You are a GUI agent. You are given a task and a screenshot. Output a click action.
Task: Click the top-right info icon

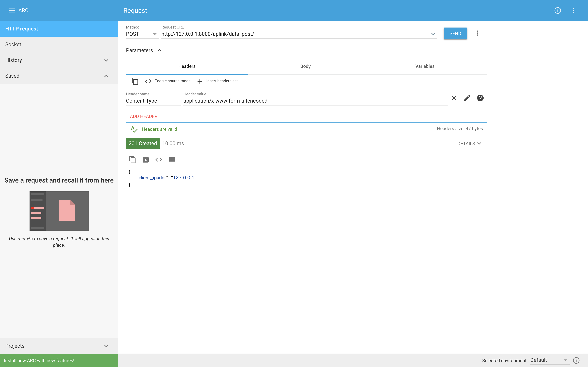pos(558,10)
